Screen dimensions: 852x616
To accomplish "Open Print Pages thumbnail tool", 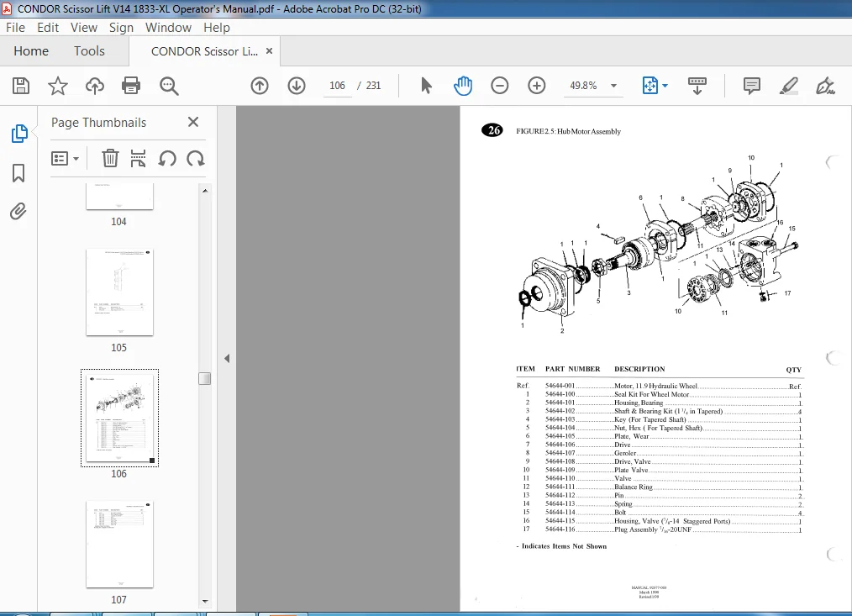I will [x=138, y=158].
